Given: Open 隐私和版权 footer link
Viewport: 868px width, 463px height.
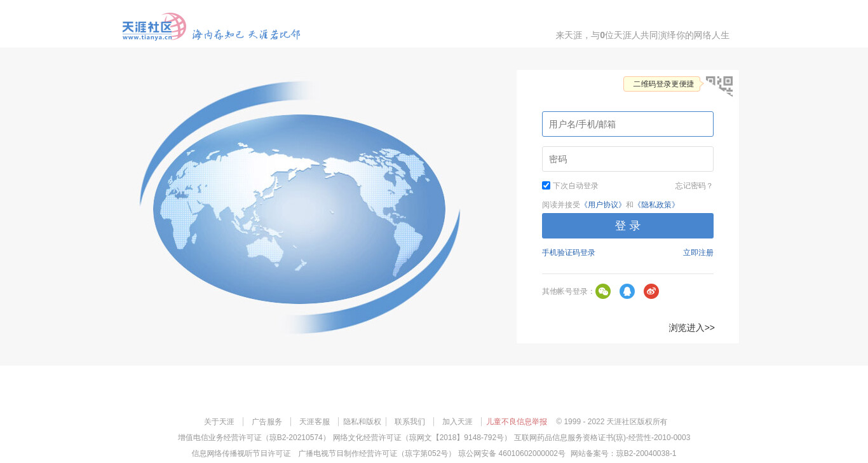Looking at the screenshot, I should pos(362,422).
